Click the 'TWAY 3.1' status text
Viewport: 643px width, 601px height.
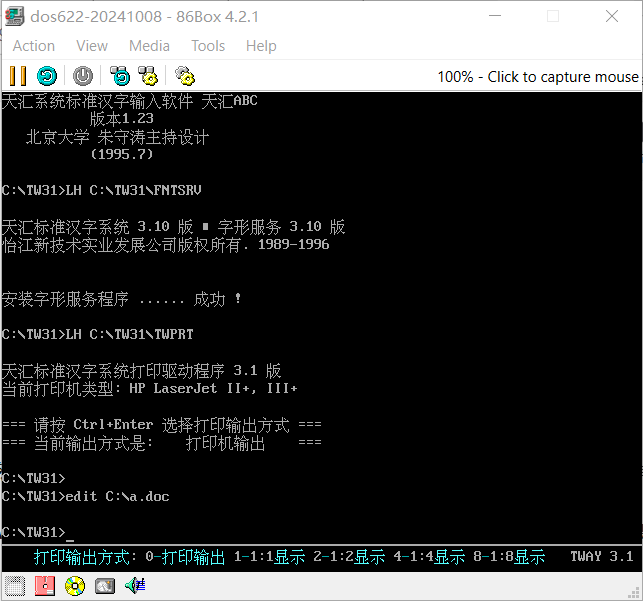(602, 556)
